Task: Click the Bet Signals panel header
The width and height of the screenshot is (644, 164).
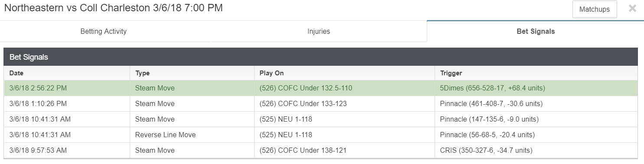Action: [x=321, y=57]
